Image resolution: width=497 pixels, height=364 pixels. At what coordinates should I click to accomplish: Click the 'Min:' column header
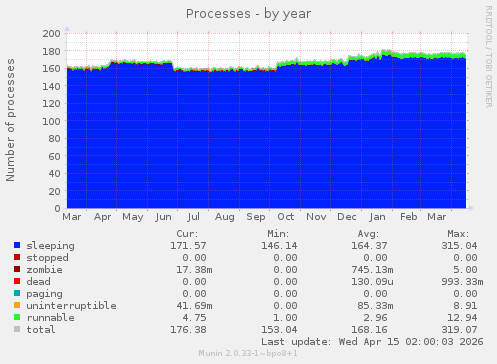click(x=278, y=234)
